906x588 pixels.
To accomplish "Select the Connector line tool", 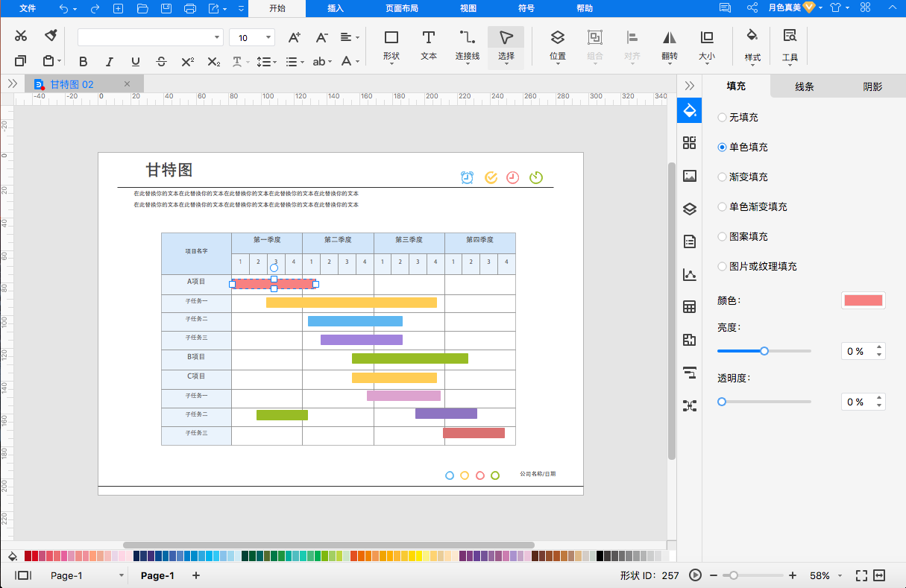I will (x=468, y=45).
